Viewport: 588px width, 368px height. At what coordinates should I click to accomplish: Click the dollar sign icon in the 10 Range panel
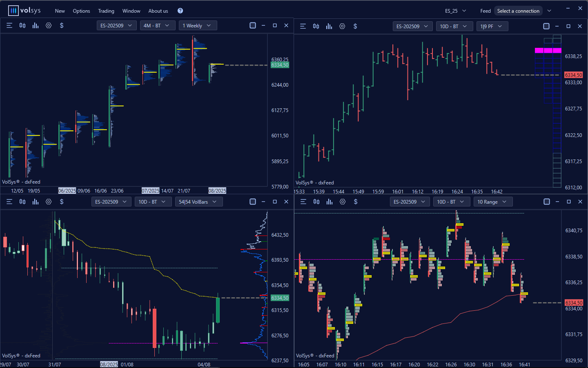[356, 202]
